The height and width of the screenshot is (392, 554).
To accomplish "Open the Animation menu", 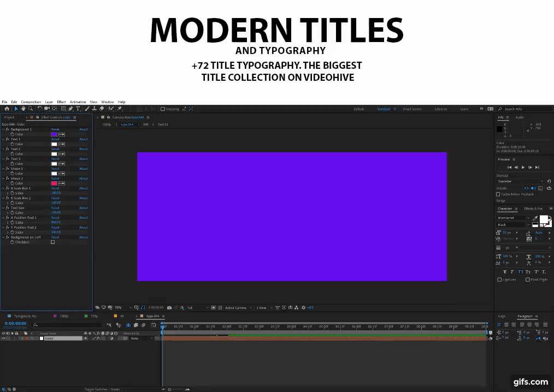I will tap(78, 102).
